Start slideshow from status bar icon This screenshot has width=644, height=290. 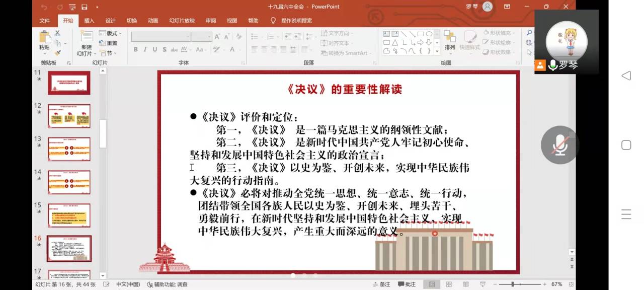coord(482,284)
